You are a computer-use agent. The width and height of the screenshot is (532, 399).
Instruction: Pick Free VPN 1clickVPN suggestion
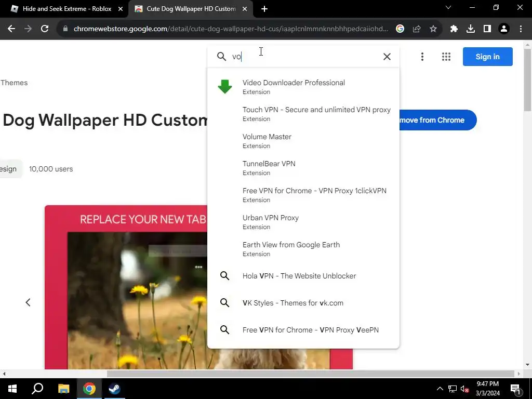(303, 195)
